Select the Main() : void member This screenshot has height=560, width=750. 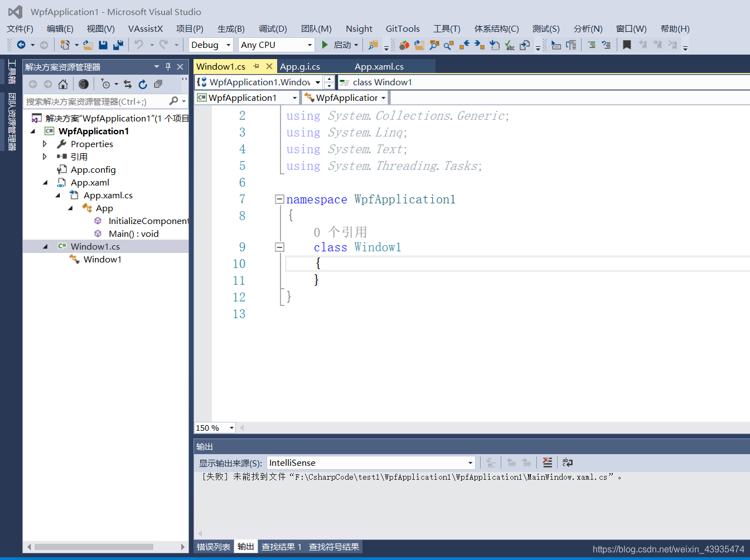coord(134,233)
